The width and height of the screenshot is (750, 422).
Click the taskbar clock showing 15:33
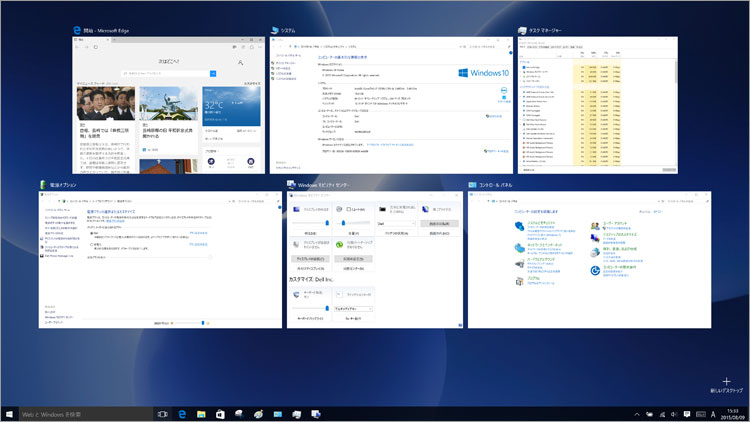click(732, 414)
